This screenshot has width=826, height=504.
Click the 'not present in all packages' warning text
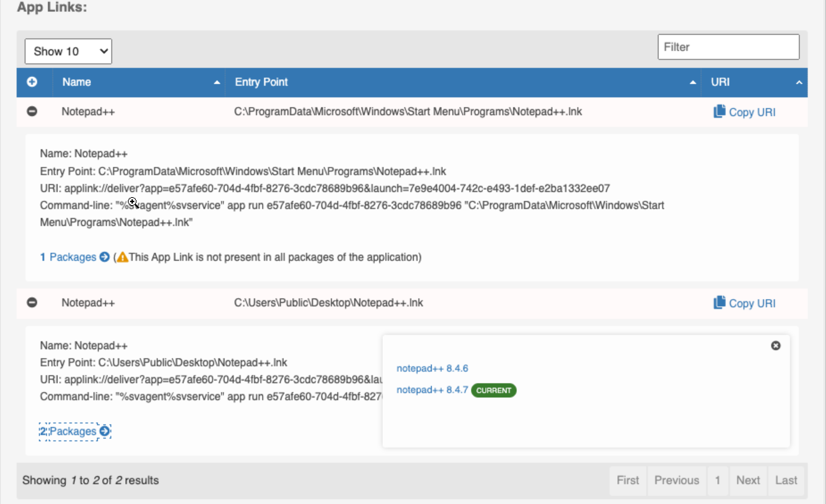[275, 257]
